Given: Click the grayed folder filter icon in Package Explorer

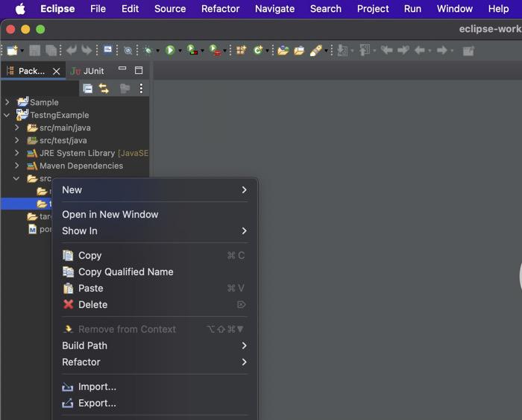Looking at the screenshot, I should click(x=125, y=88).
